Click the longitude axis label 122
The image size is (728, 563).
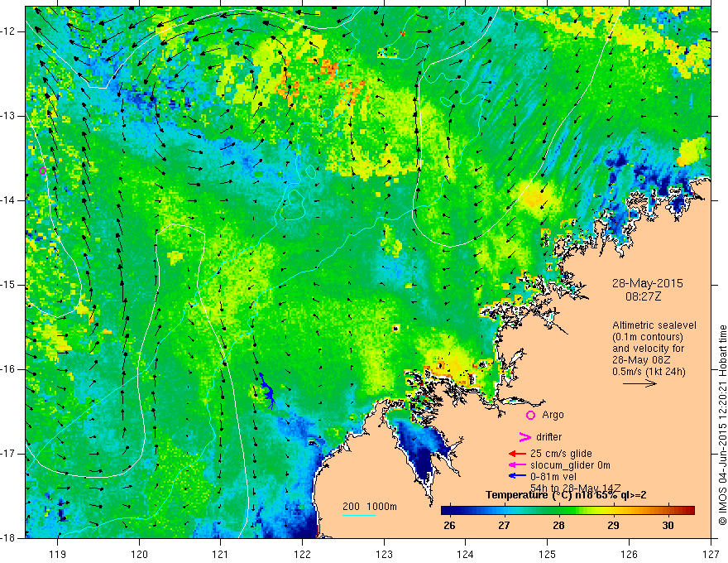(x=302, y=554)
